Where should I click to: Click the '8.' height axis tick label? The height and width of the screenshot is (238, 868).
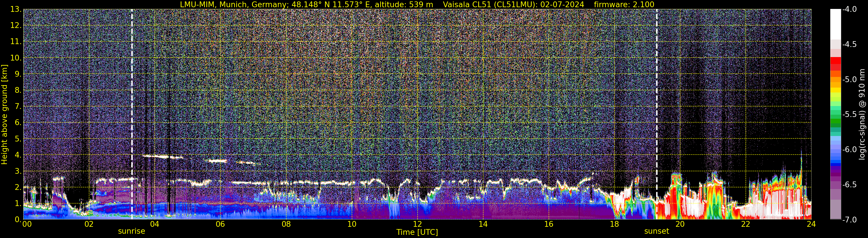pos(18,90)
